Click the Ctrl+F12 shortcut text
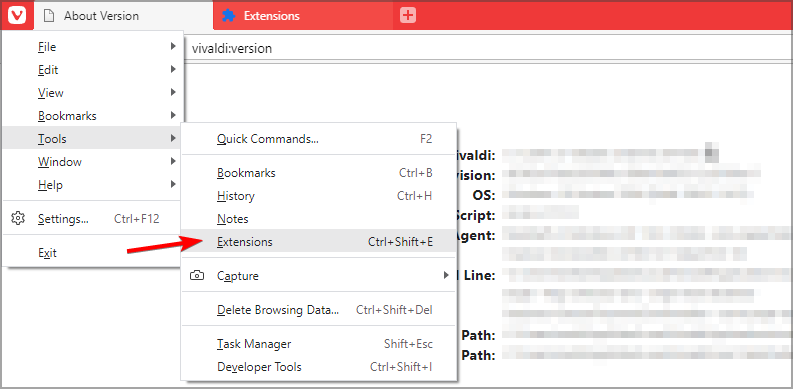Screen dimensions: 793x389 (137, 219)
